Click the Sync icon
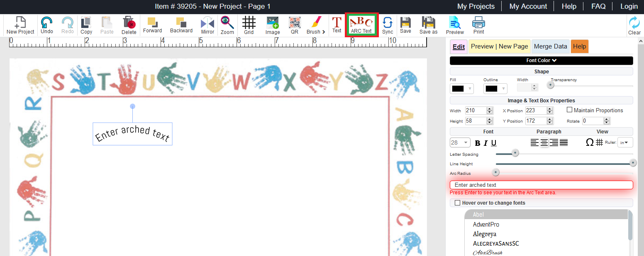644x256 pixels. [x=388, y=25]
